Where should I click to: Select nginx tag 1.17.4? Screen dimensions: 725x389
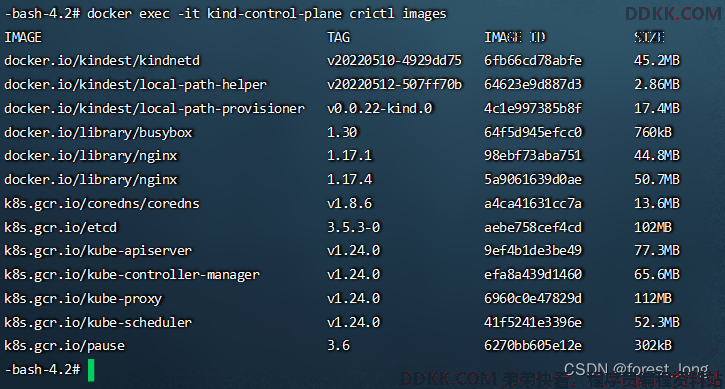point(349,179)
